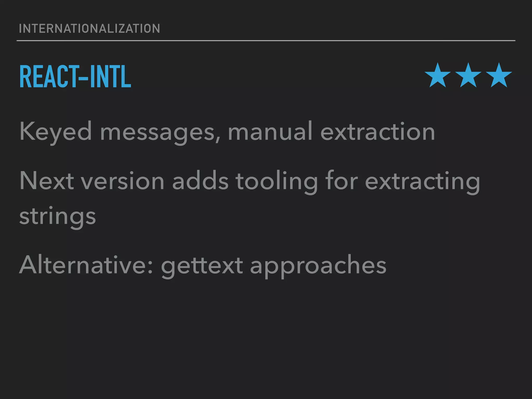Screen dimensions: 532x399
Task: Click the horizontal divider line under header
Action: click(266, 41)
